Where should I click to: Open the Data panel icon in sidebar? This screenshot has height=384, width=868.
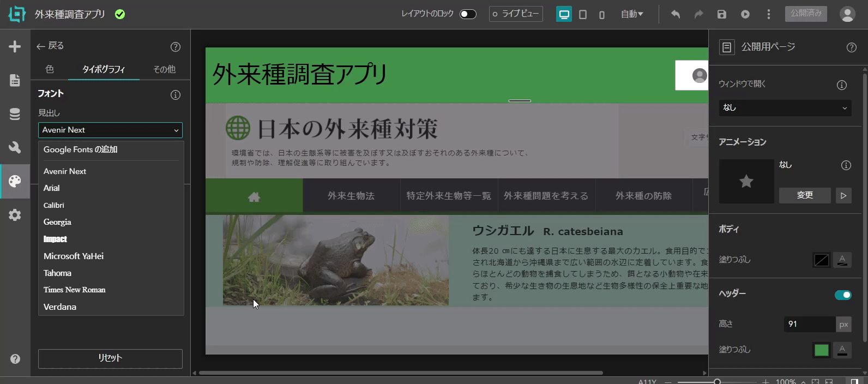pyautogui.click(x=15, y=114)
